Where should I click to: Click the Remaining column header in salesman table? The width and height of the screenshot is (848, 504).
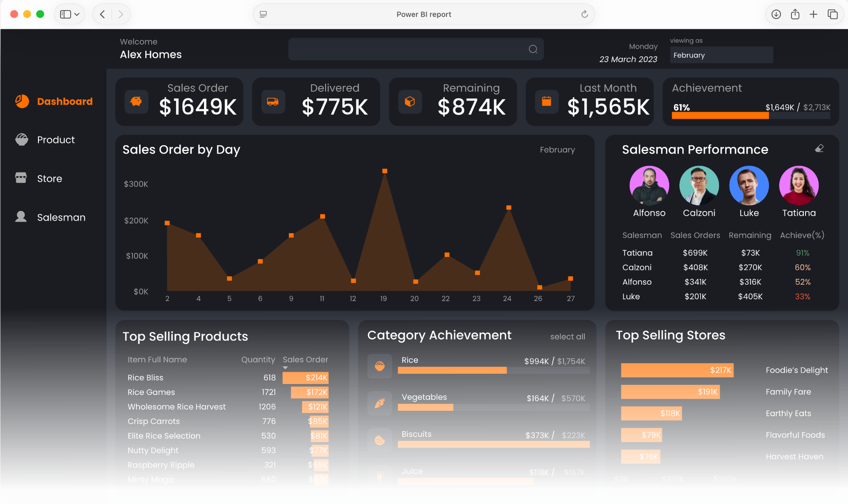point(750,235)
